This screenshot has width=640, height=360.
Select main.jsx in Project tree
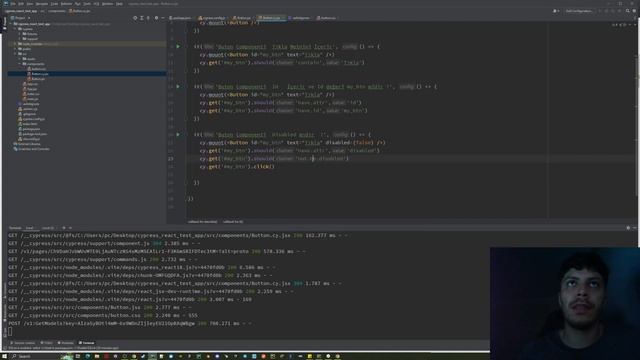(x=30, y=99)
